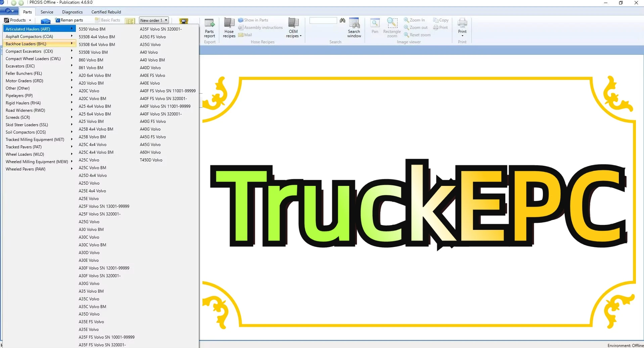Image resolution: width=644 pixels, height=348 pixels.
Task: Choose model 5350 Volvo BM
Action: click(92, 29)
